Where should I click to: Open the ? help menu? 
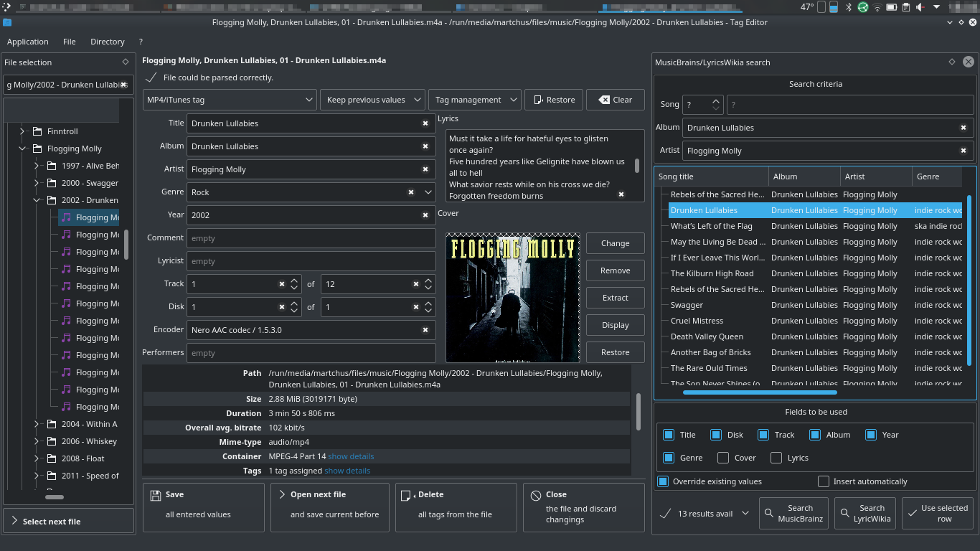141,42
